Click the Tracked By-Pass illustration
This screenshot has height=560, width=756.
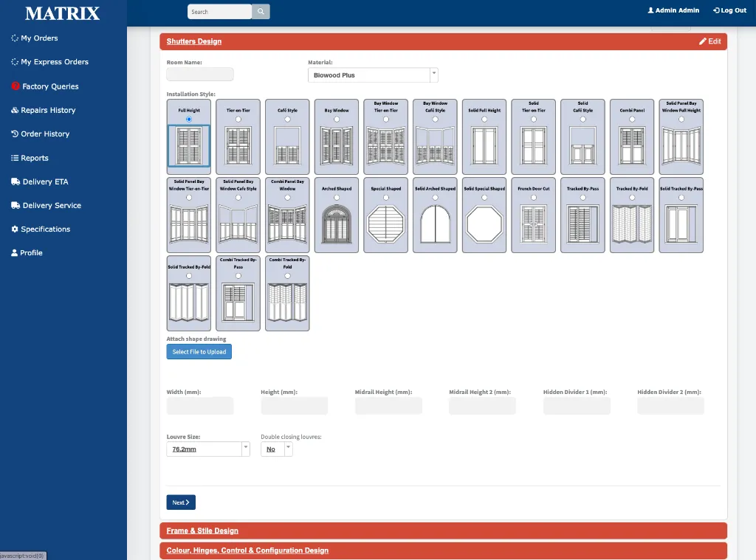pyautogui.click(x=583, y=224)
